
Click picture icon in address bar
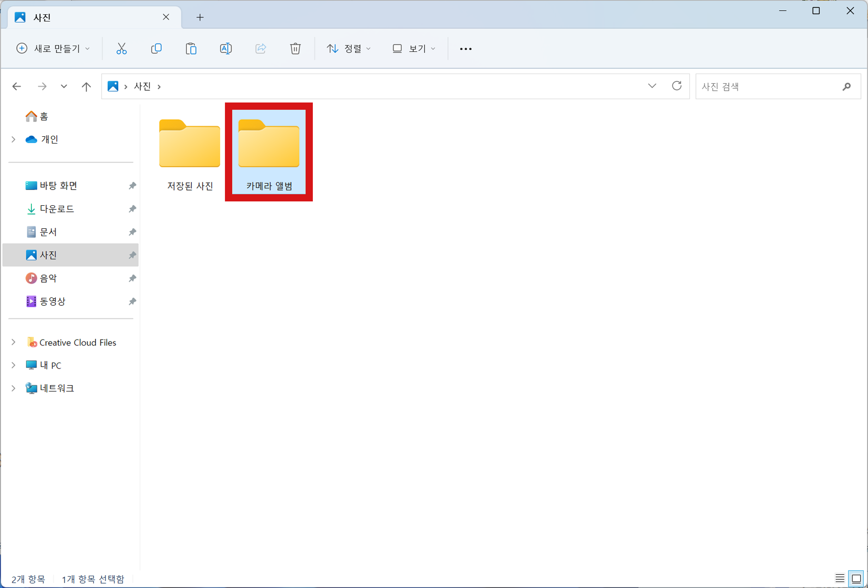113,86
